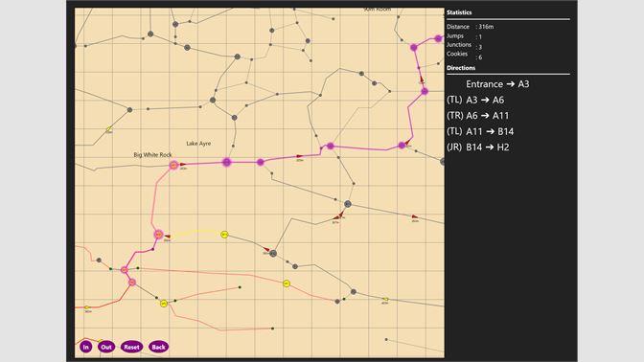The width and height of the screenshot is (644, 362).
Task: Click the Distance value 316m
Action: pyautogui.click(x=486, y=27)
